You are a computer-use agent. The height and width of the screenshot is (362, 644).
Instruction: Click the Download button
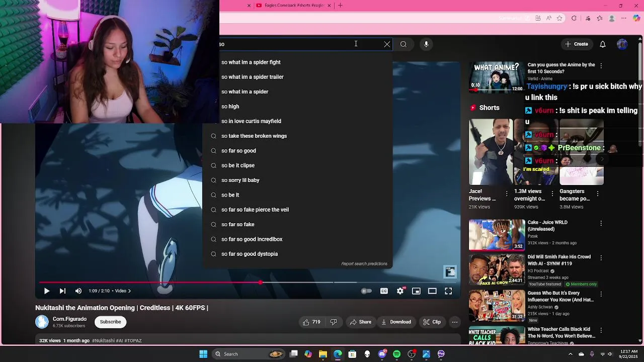[396, 322]
